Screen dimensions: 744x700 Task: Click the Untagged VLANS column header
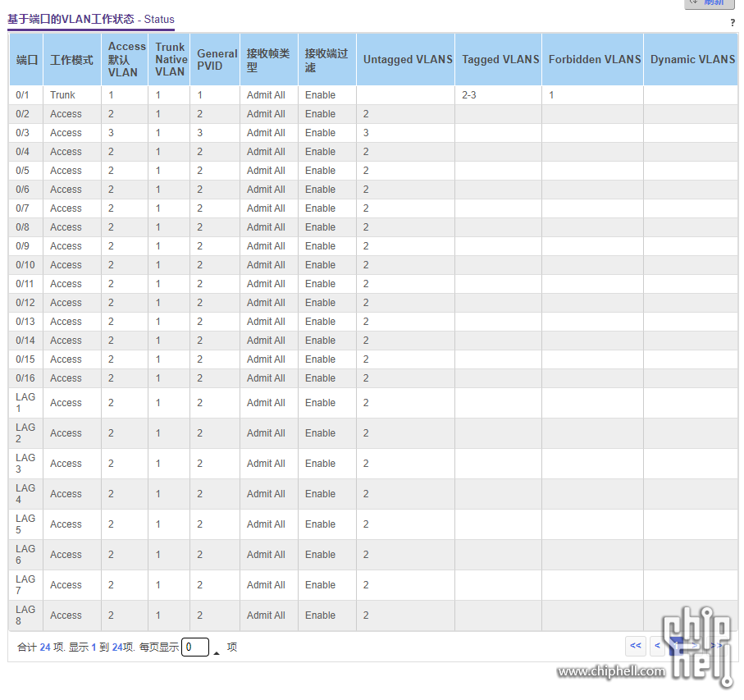pyautogui.click(x=406, y=59)
